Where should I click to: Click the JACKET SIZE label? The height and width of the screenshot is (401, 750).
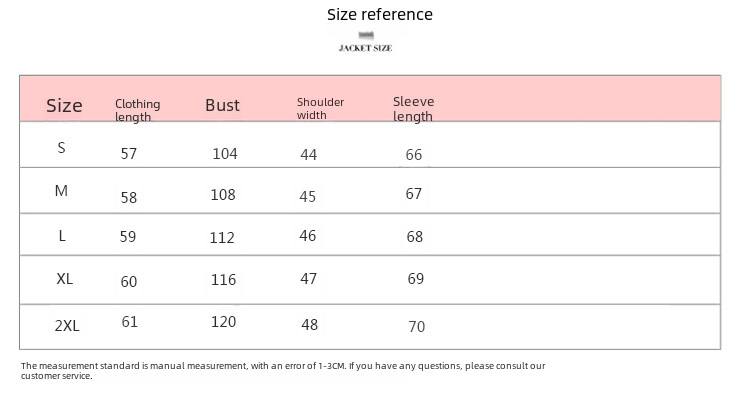379,47
